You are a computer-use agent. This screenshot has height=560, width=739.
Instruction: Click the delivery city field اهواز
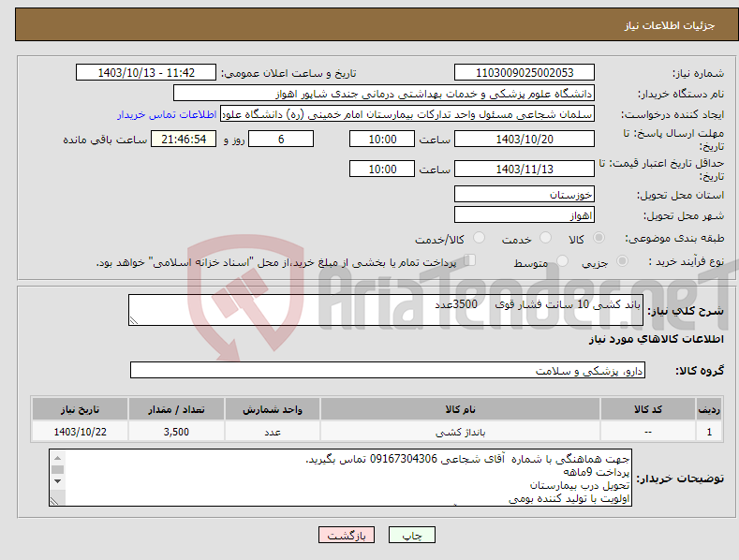[x=525, y=215]
